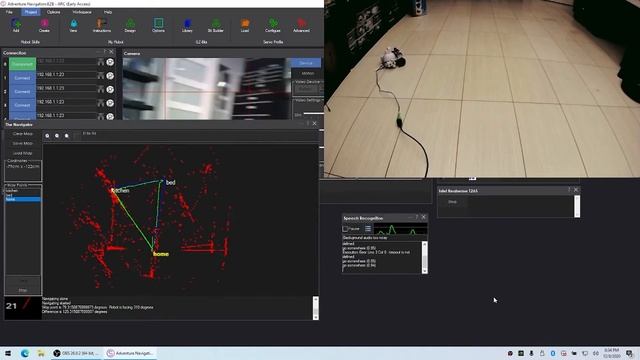Open the Speech Recognition config list icon

[368, 229]
